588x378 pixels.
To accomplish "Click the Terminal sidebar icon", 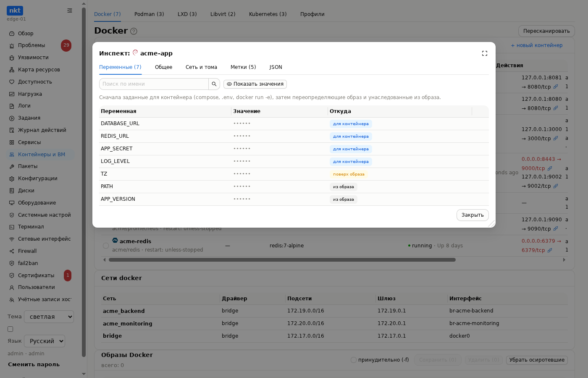I will 12,227.
